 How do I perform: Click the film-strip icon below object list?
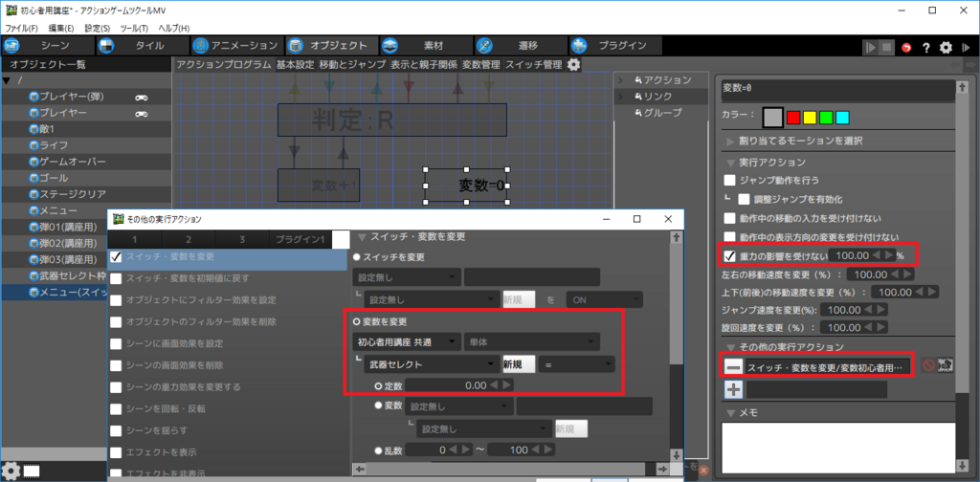point(32,471)
